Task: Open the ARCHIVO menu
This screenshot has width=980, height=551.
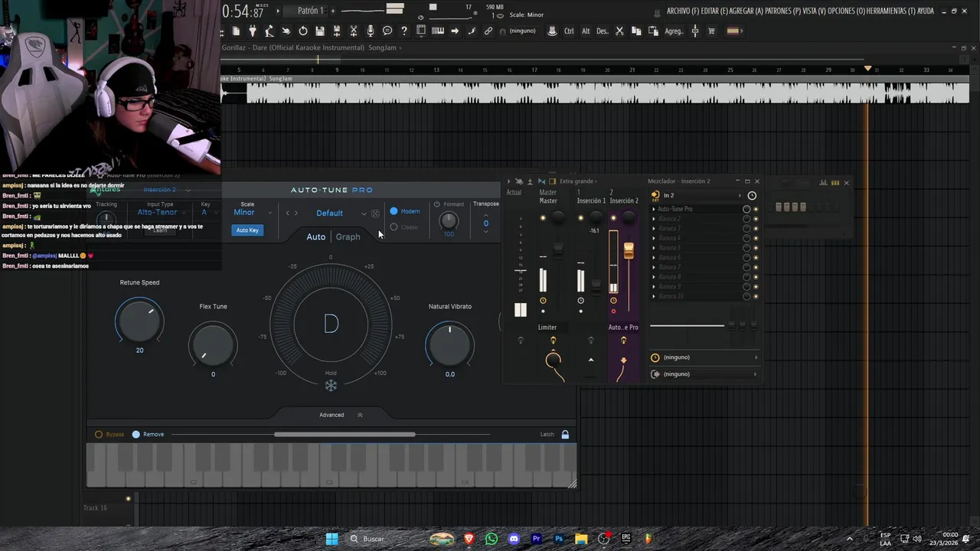Action: [682, 11]
